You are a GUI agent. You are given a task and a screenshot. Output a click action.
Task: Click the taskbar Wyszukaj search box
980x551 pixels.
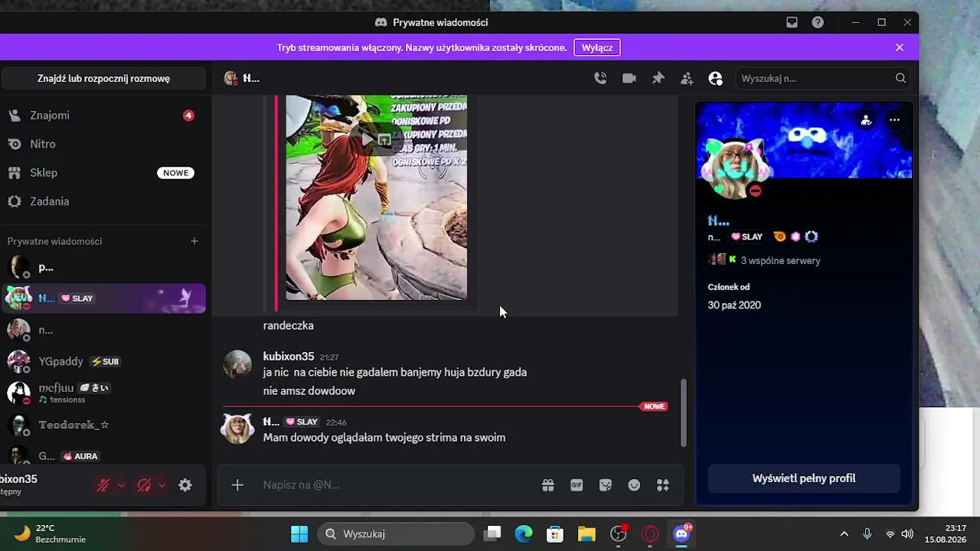click(396, 533)
